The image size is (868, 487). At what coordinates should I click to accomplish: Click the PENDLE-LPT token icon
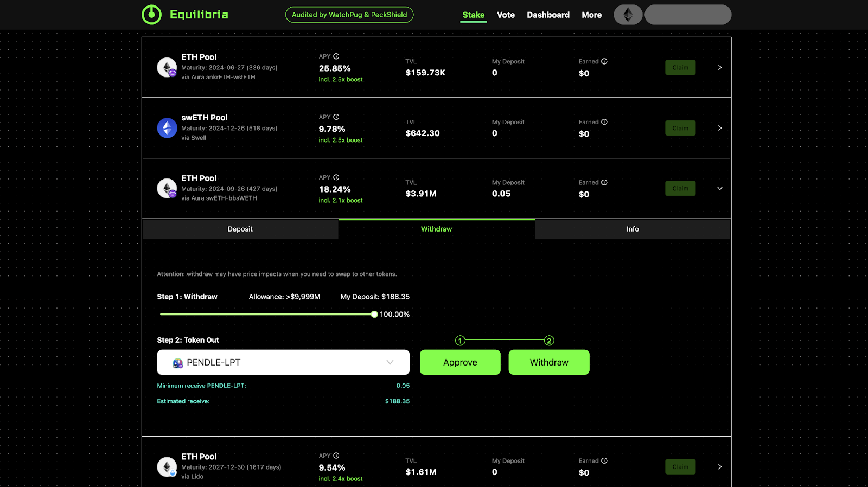click(178, 363)
